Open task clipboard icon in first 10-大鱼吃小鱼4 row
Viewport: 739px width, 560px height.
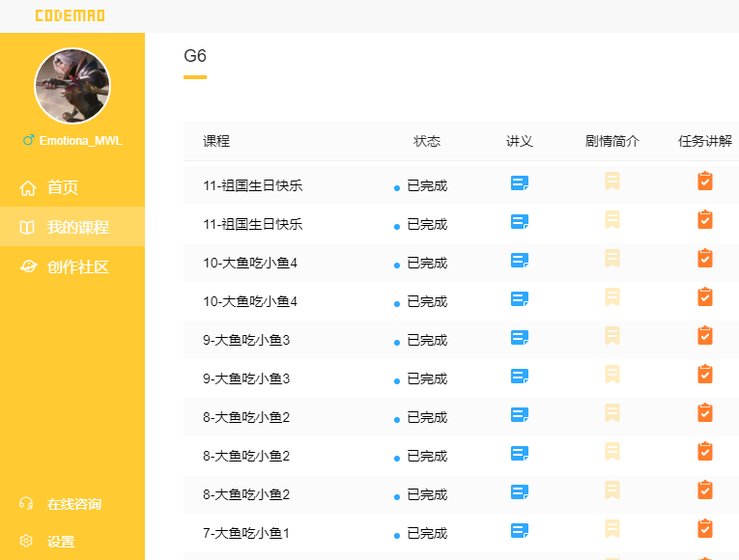point(705,258)
